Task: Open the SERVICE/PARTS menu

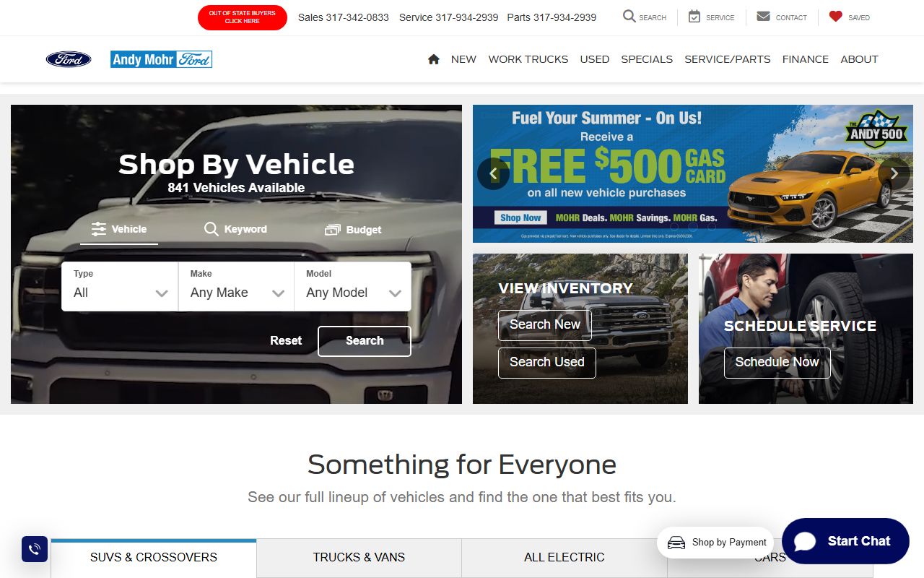Action: pyautogui.click(x=728, y=59)
